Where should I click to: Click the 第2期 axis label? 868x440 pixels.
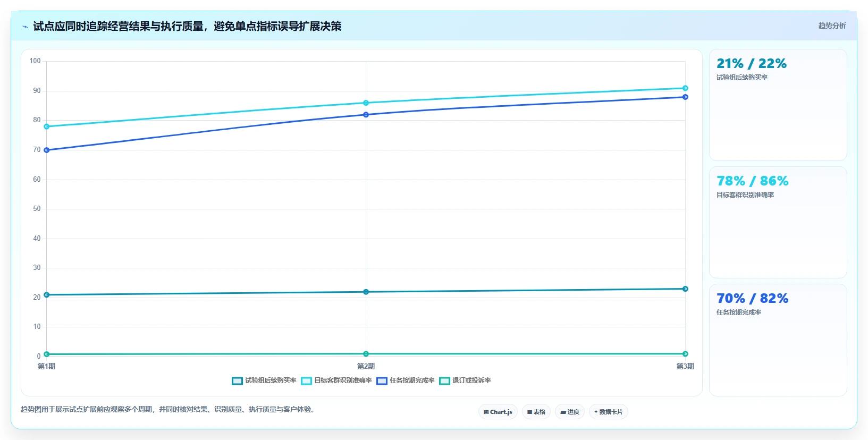(366, 366)
